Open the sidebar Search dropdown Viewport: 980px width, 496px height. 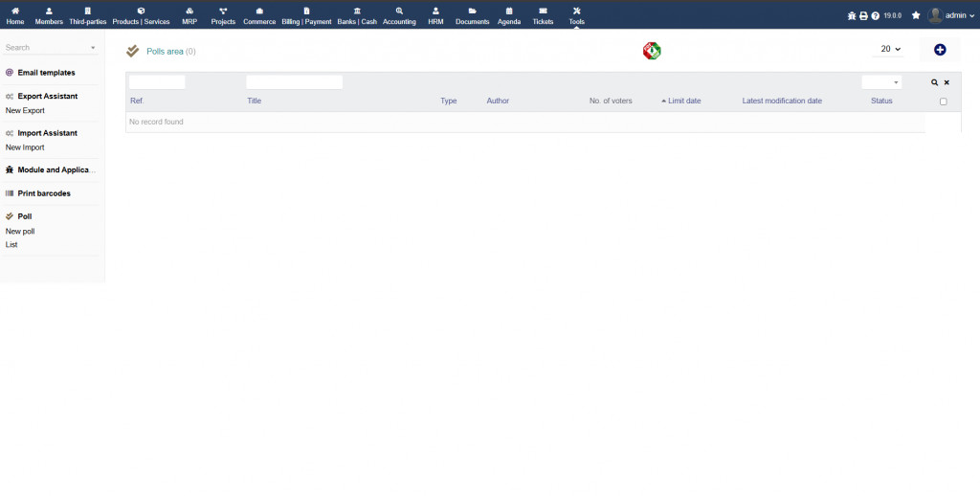tap(51, 48)
